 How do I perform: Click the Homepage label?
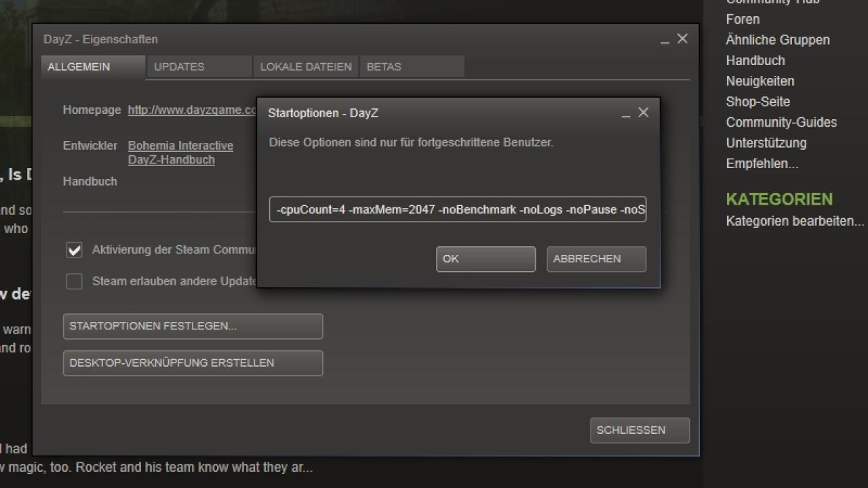(x=92, y=110)
